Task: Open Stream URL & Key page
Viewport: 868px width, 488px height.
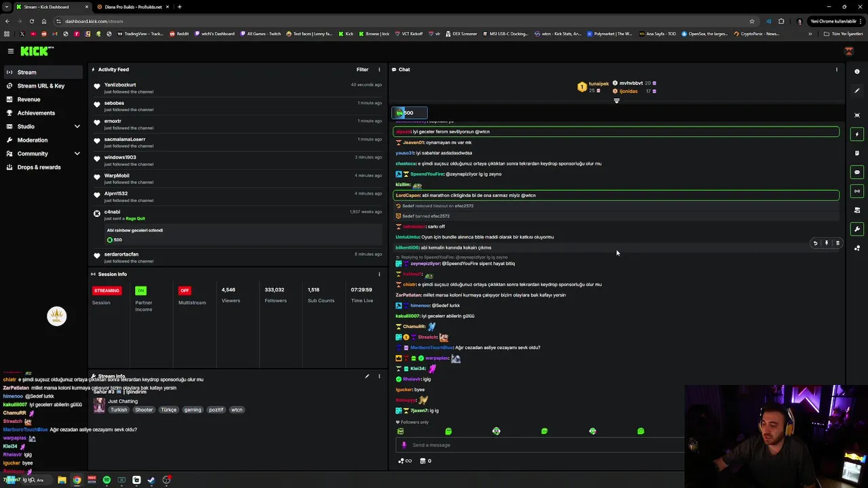Action: click(x=43, y=85)
